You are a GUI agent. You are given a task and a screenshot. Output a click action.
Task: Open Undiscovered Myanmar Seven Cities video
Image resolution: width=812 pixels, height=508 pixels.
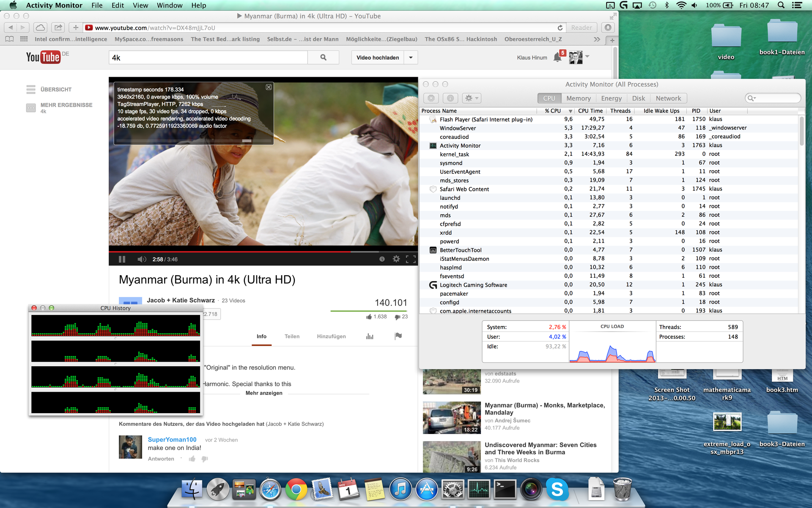540,448
